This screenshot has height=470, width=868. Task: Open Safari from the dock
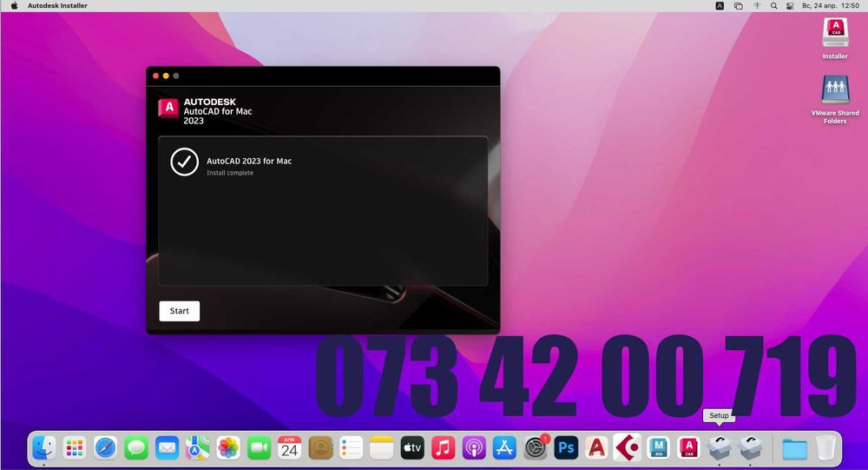[105, 447]
